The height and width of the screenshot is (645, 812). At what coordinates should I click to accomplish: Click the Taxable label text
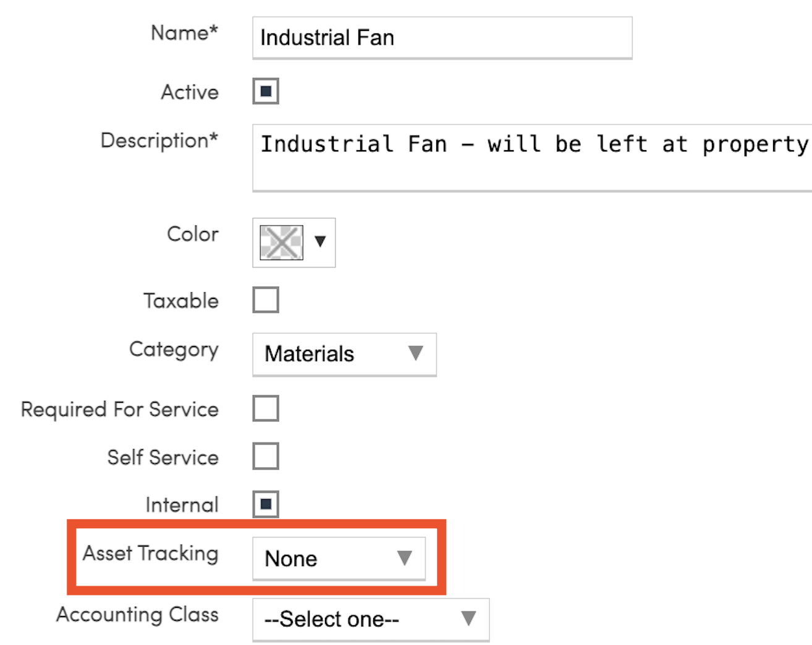point(180,301)
